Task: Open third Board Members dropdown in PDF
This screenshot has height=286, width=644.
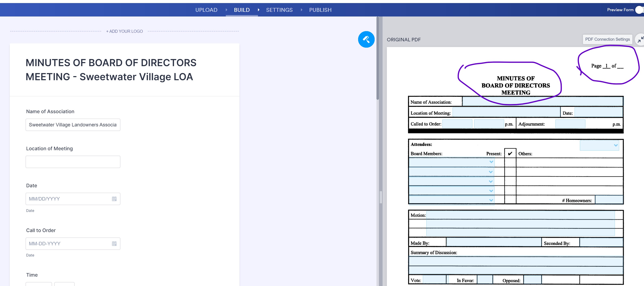Action: click(x=452, y=181)
